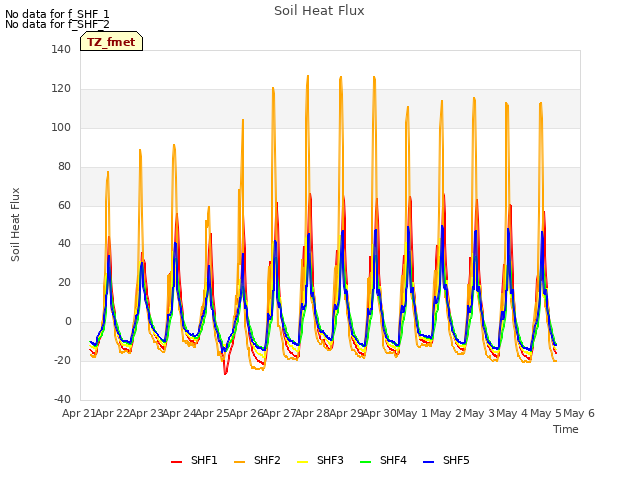Click the May 6 x-axis tick label
Screen dimensions: 640x480
579,413
